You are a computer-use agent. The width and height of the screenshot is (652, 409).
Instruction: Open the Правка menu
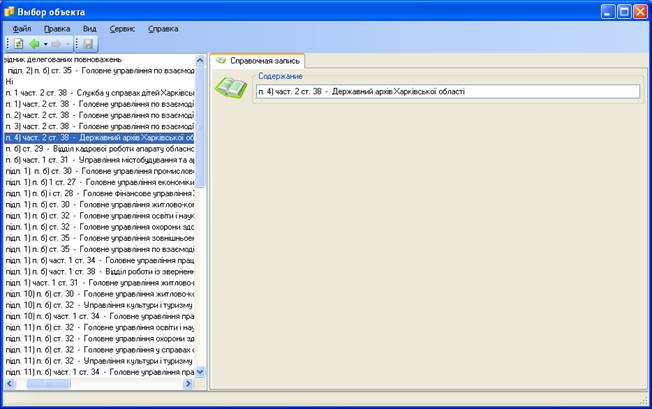coord(57,29)
